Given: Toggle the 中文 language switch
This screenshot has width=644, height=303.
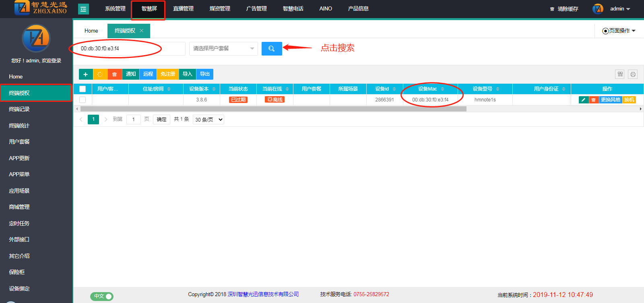Looking at the screenshot, I should point(101,296).
